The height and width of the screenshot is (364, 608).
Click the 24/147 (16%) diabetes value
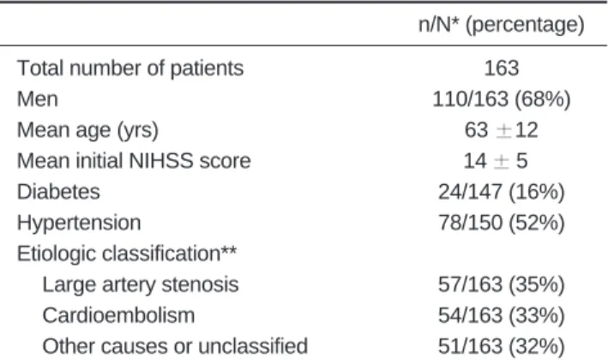click(x=502, y=192)
